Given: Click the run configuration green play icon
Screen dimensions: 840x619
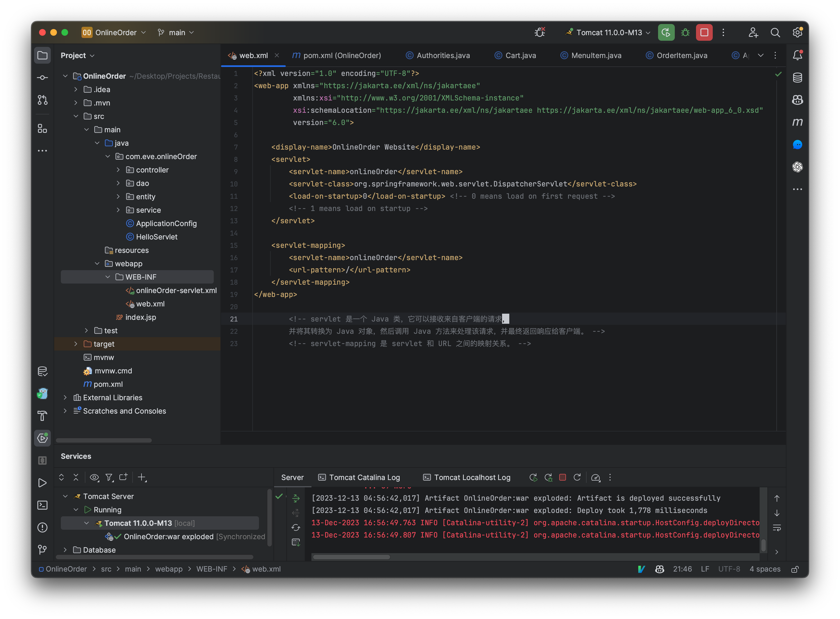Looking at the screenshot, I should [x=666, y=33].
